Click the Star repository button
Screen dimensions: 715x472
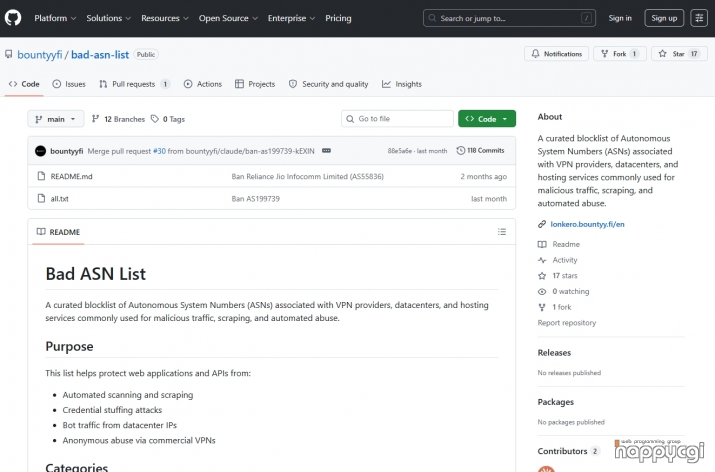tap(679, 54)
